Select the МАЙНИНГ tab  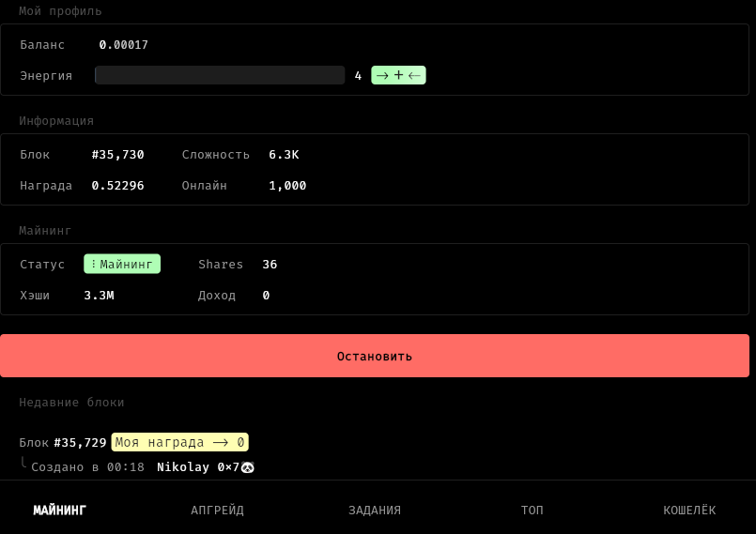click(60, 510)
